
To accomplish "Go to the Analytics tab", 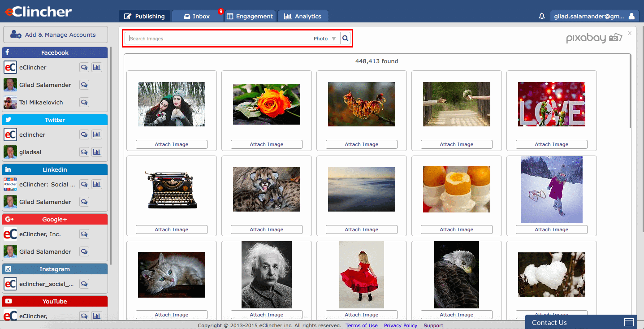I will point(303,16).
